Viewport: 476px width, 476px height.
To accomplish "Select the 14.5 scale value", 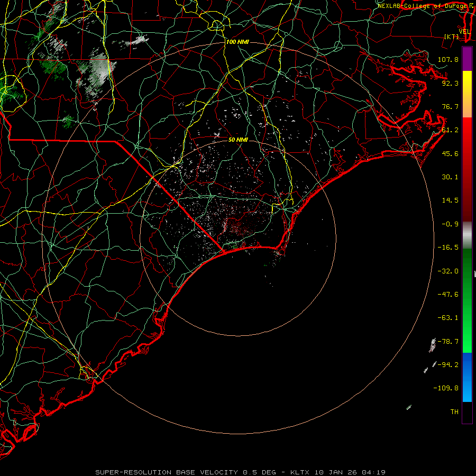I will coord(450,200).
